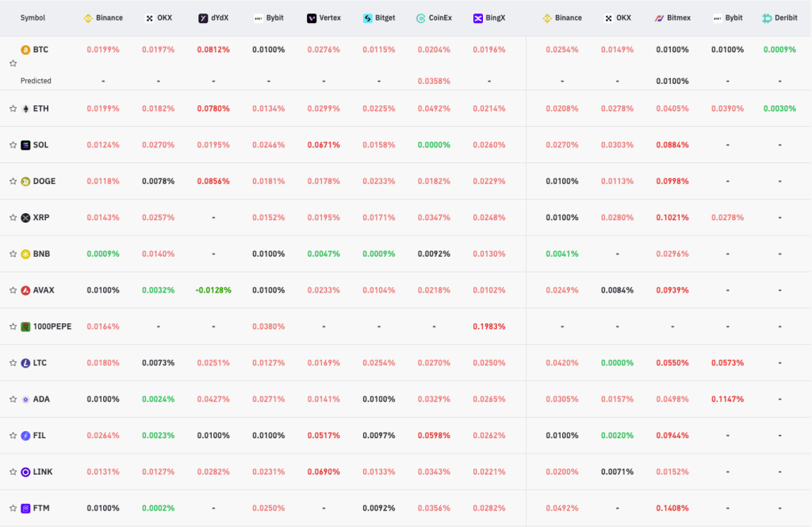The image size is (812, 527).
Task: Star the XRP row
Action: click(13, 217)
